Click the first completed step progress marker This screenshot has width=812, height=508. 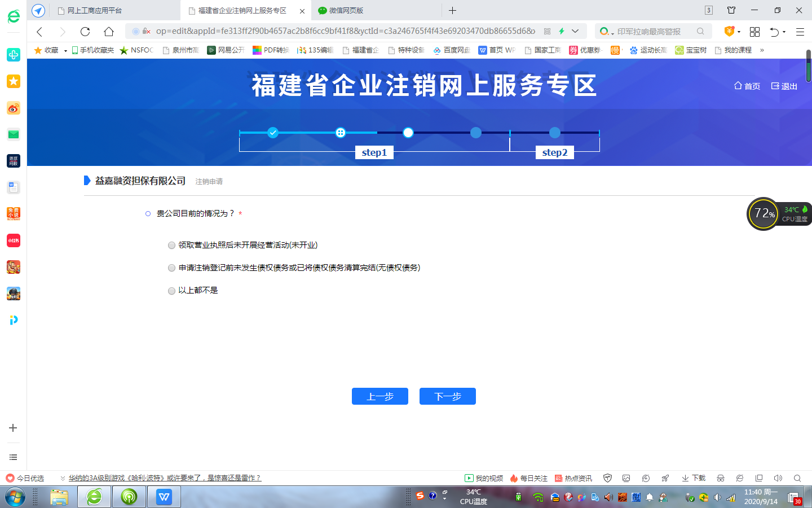tap(273, 133)
